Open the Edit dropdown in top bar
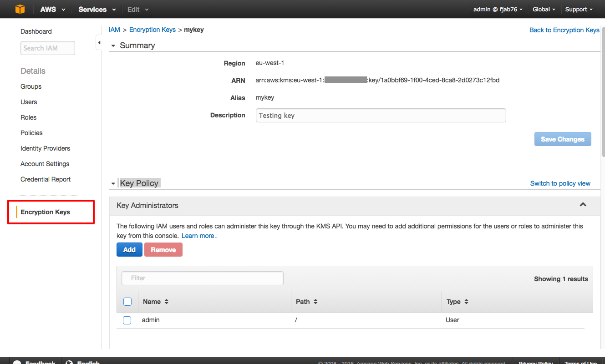 pos(138,9)
